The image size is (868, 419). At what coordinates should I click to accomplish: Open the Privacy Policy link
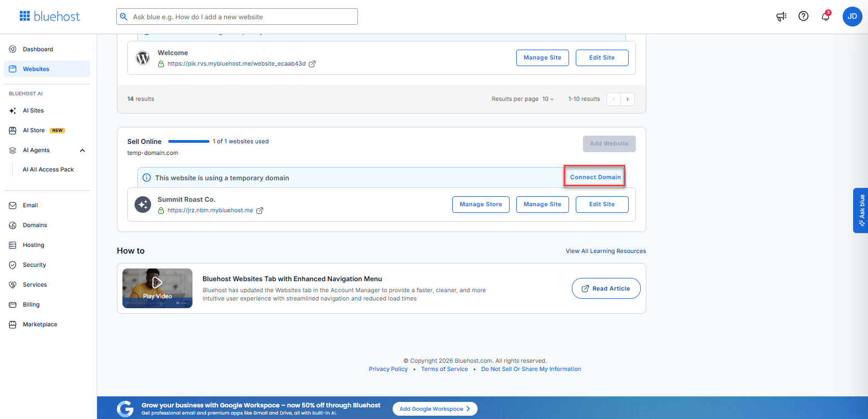(x=388, y=369)
